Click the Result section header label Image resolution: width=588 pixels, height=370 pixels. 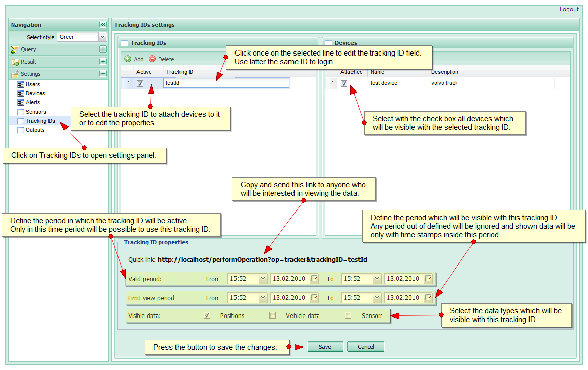[28, 62]
